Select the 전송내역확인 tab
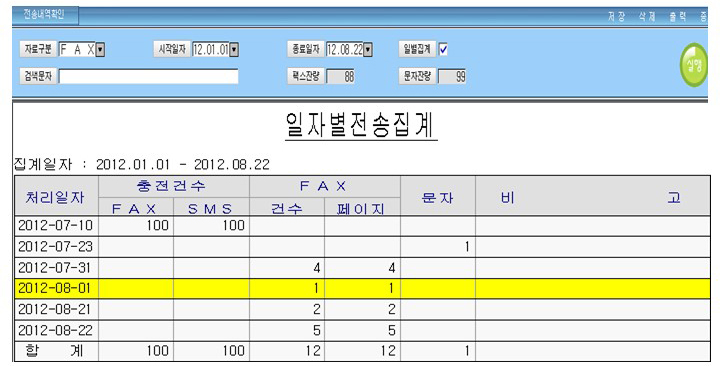 coord(45,15)
